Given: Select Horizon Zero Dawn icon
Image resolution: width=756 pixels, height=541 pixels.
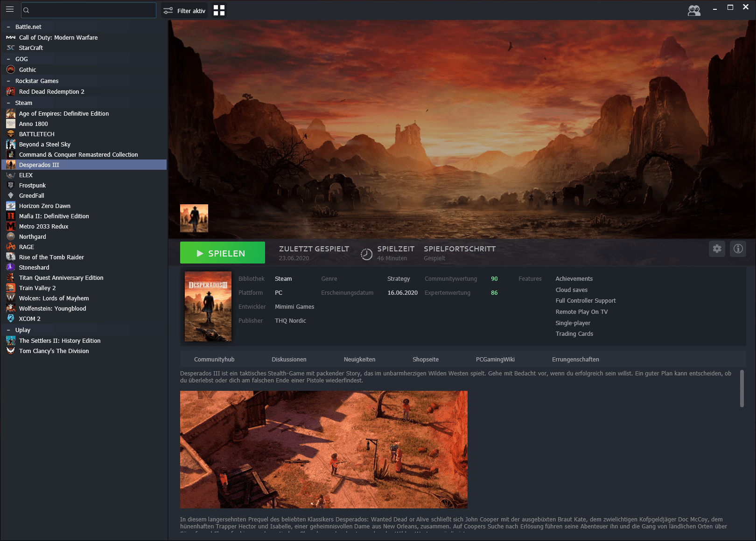Looking at the screenshot, I should 11,206.
